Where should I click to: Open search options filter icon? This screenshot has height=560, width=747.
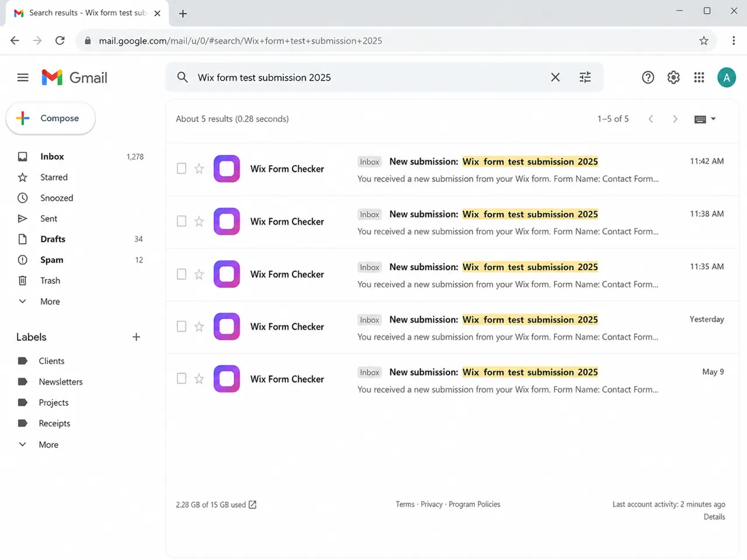[x=585, y=77]
